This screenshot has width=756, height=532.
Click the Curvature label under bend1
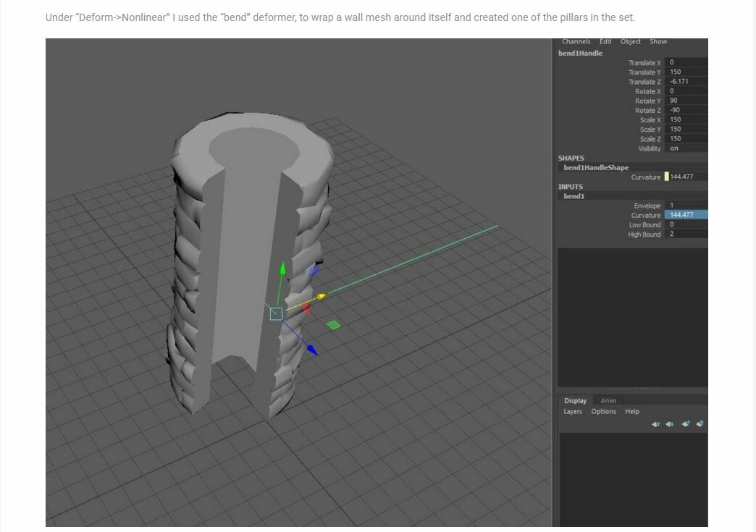pos(646,216)
